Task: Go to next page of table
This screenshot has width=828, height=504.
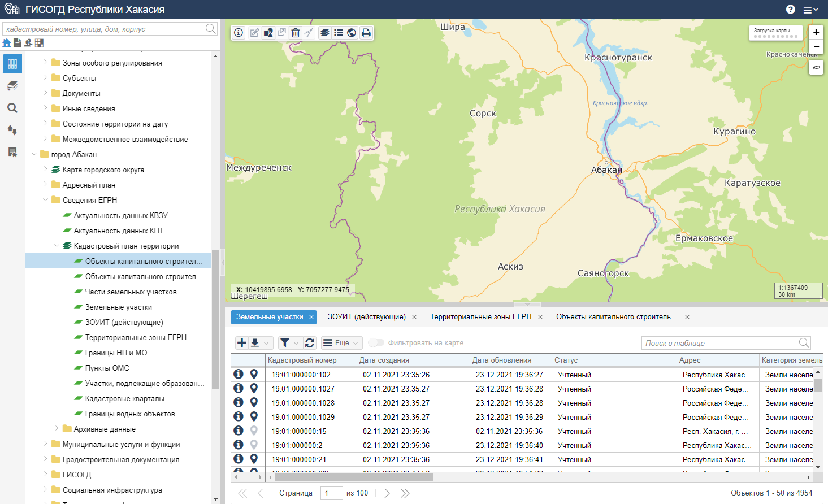Action: pyautogui.click(x=387, y=493)
